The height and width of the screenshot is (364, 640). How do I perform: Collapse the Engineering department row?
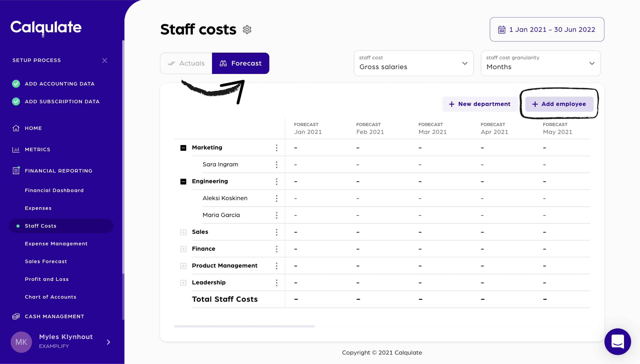click(183, 182)
